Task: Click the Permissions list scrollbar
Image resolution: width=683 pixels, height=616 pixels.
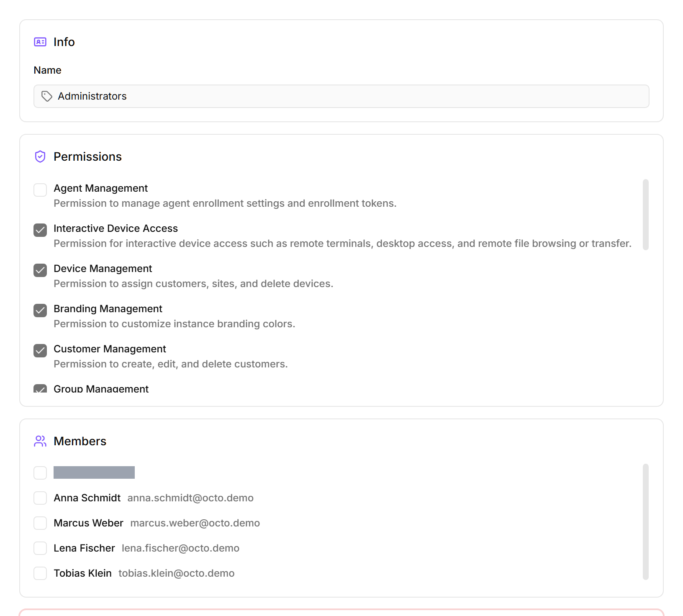Action: point(646,215)
